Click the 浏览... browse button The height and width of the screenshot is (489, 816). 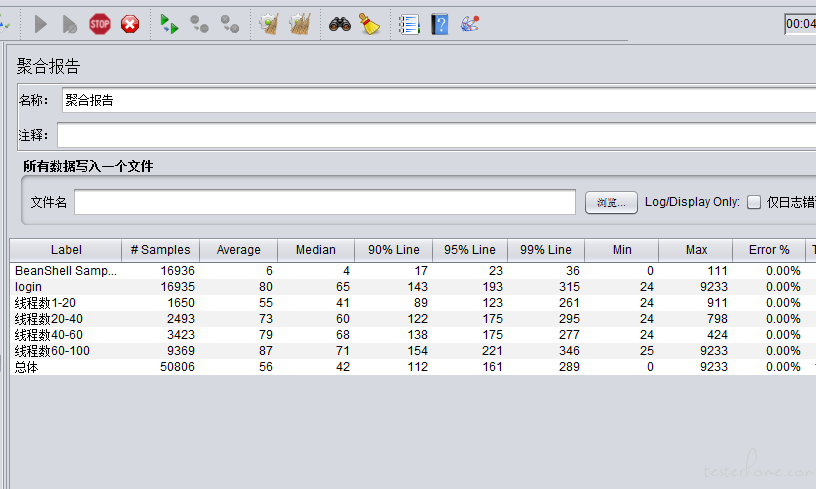coord(610,202)
